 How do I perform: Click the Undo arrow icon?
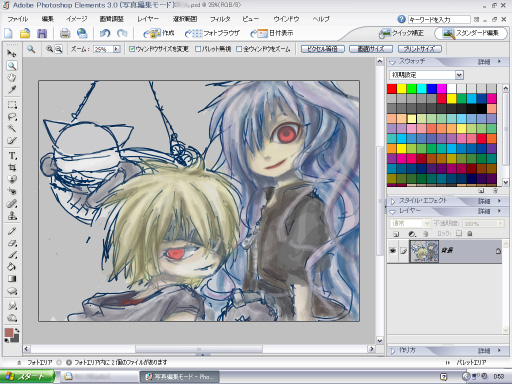[105, 33]
